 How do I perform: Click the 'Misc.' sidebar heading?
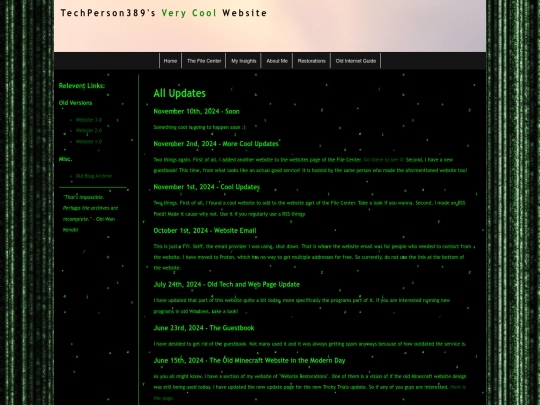click(x=65, y=159)
